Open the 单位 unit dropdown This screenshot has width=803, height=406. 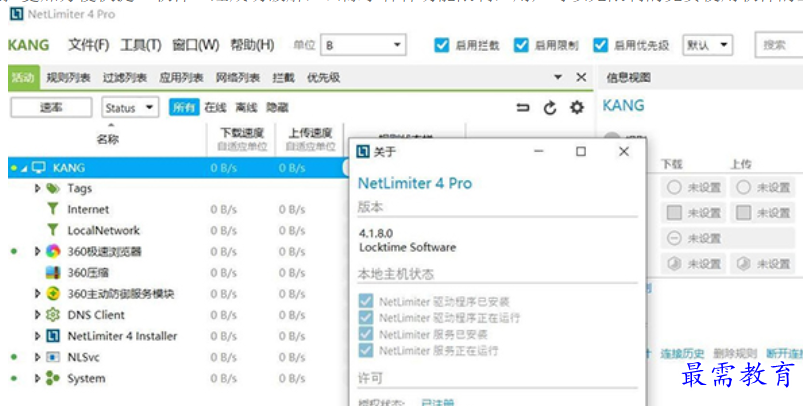tap(363, 45)
